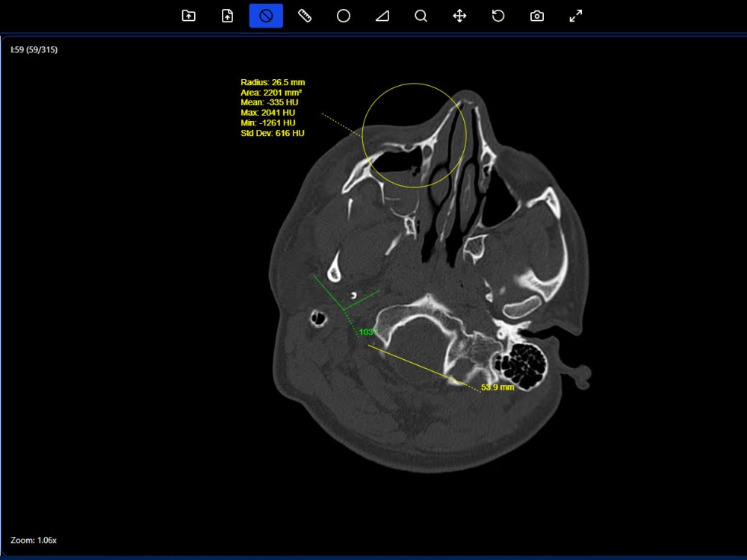Click the slice indicator I:59 (59/315)
This screenshot has width=747, height=560.
[x=34, y=49]
